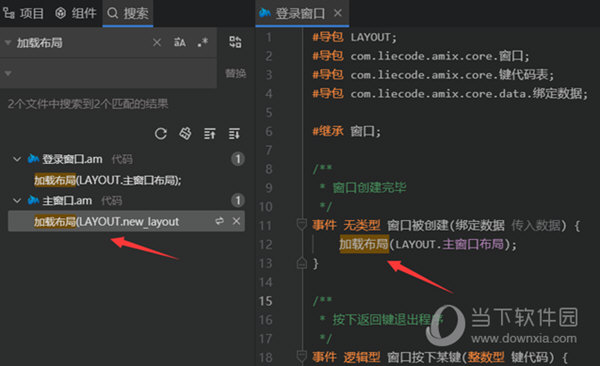
Task: Switch to the 组件 tab
Action: (x=76, y=13)
